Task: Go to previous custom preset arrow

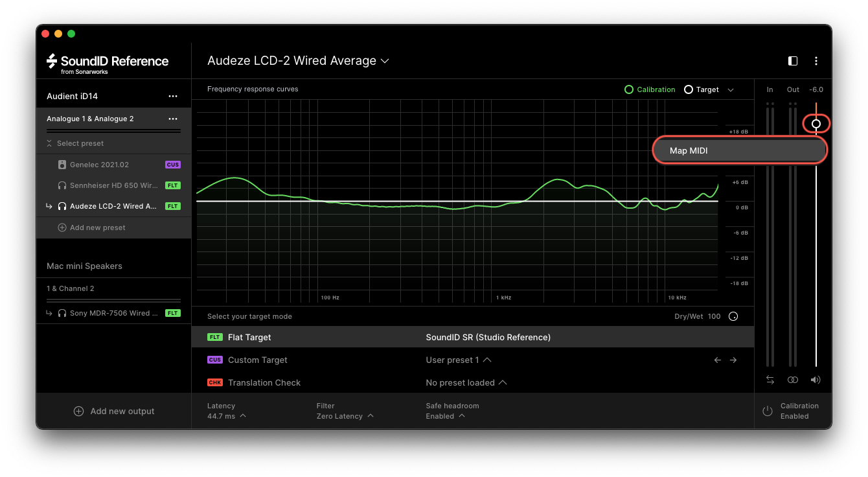Action: [x=718, y=360]
